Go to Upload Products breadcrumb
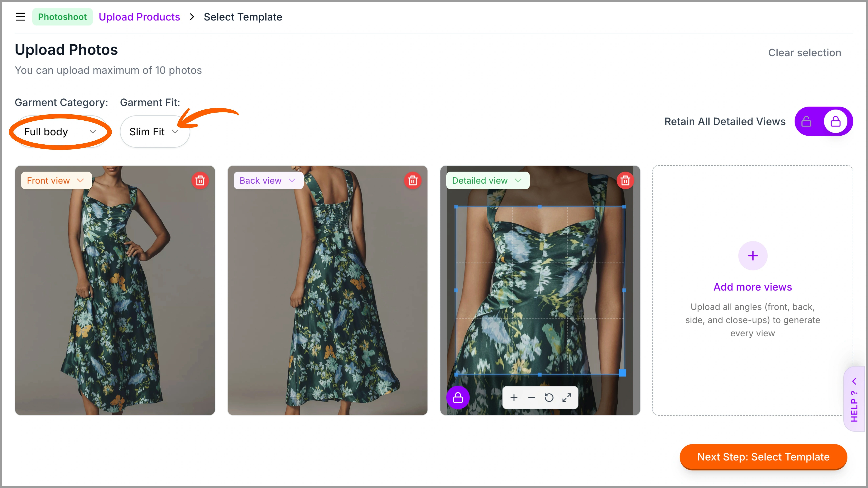This screenshot has height=488, width=868. click(139, 17)
